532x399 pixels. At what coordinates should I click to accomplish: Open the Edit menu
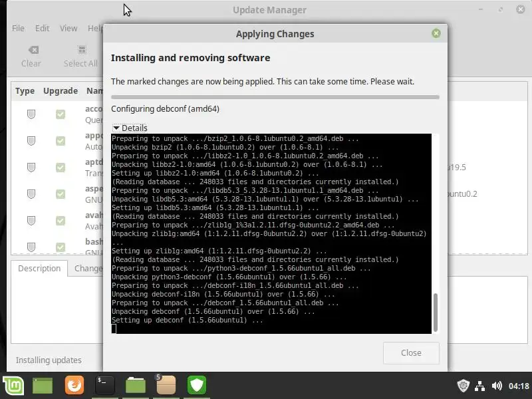pyautogui.click(x=42, y=28)
